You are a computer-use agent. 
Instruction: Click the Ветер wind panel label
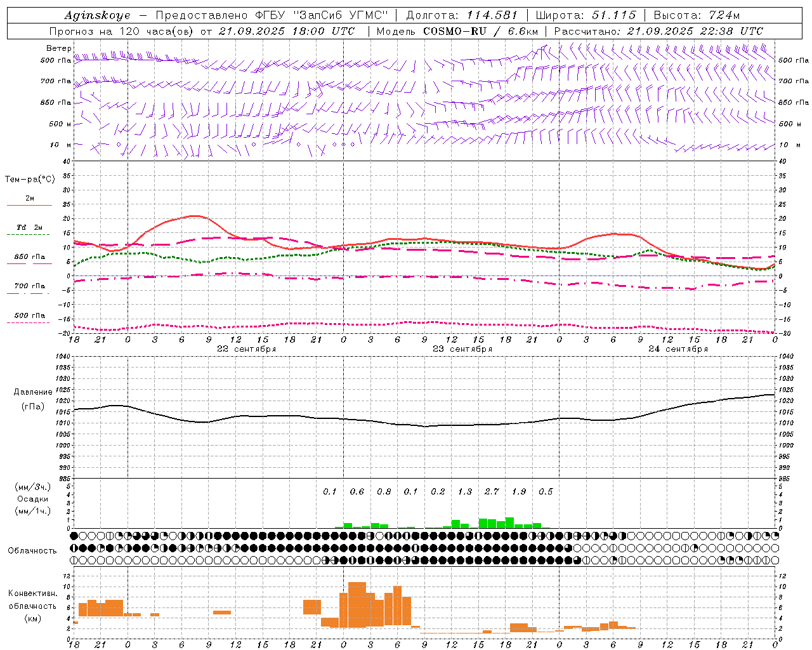point(58,48)
